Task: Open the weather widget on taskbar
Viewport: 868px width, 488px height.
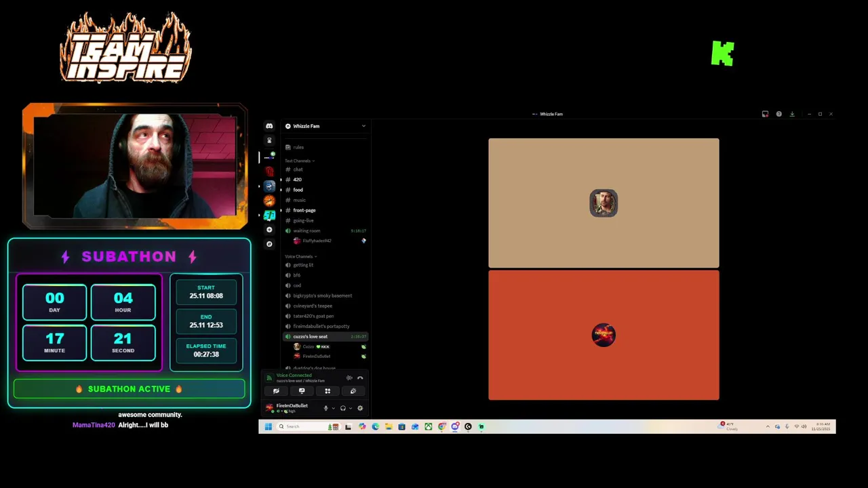Action: coord(728,426)
